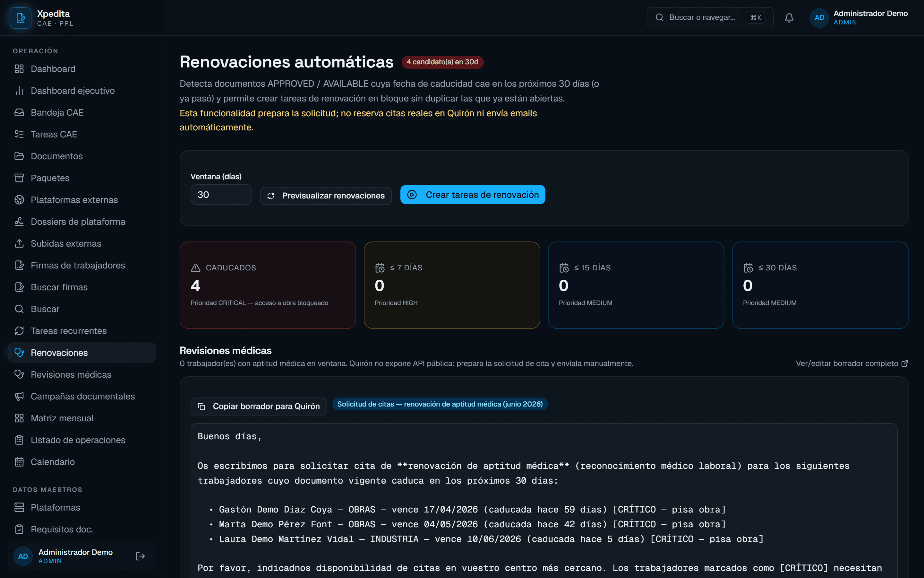This screenshot has width=924, height=578.
Task: Click the Documentos folder icon
Action: (19, 156)
